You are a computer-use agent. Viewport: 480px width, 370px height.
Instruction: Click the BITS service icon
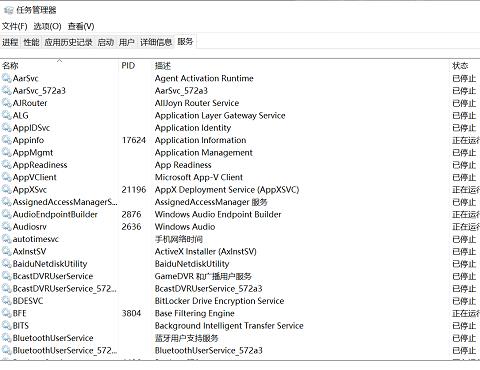coord(6,325)
